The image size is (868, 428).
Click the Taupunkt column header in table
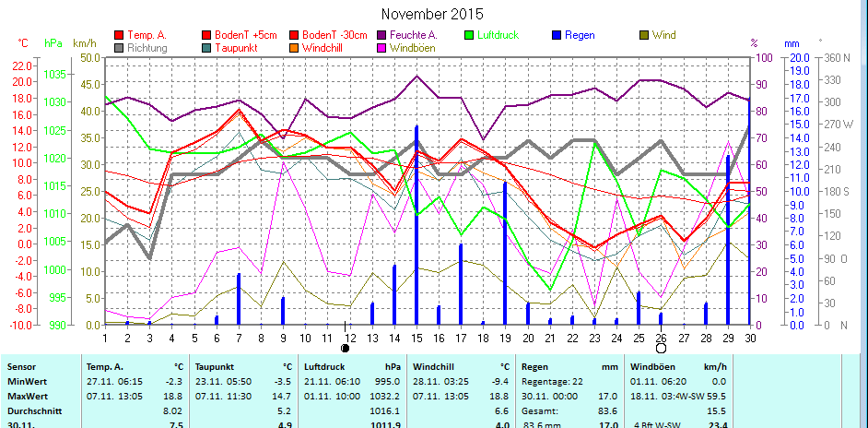coord(214,366)
